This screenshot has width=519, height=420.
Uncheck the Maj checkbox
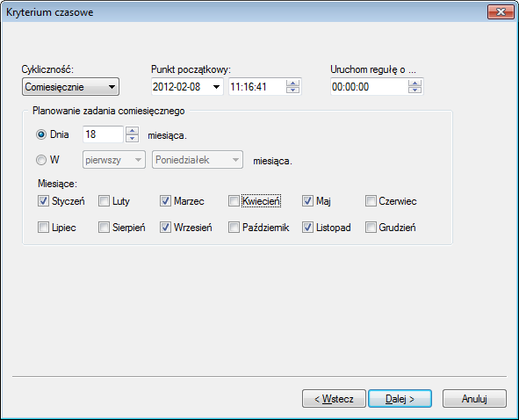tap(307, 201)
